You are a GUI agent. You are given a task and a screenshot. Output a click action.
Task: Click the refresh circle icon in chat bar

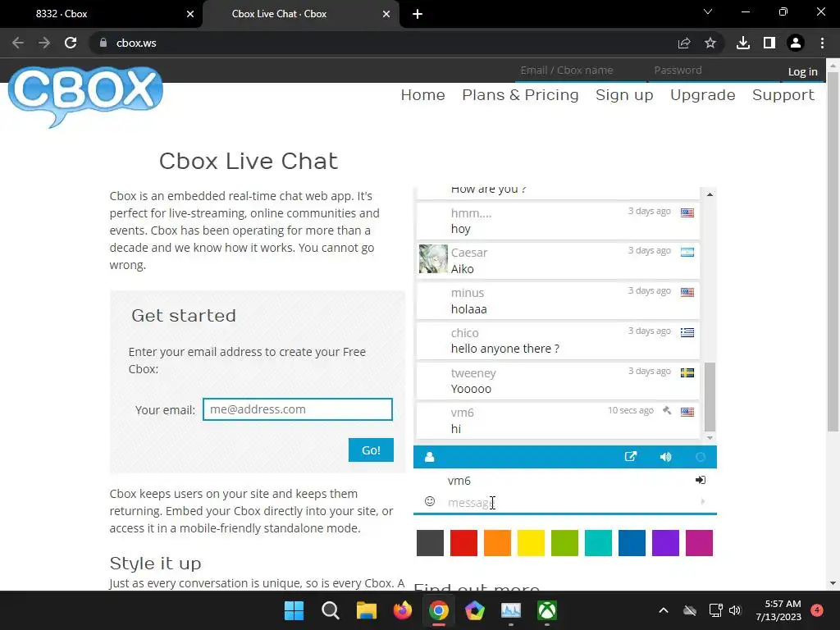[701, 457]
